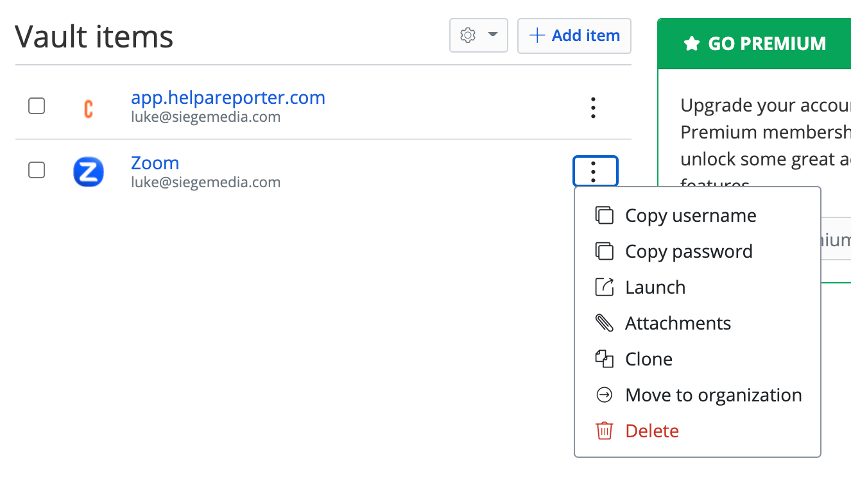Screen dimensions: 851x504
Task: Choose Copy username from the menu
Action: click(x=698, y=215)
